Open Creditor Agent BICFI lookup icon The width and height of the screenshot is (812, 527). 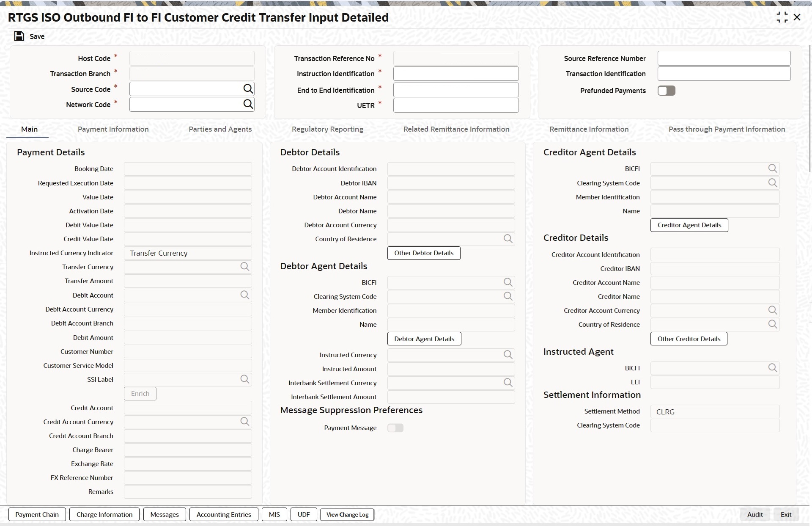point(772,168)
